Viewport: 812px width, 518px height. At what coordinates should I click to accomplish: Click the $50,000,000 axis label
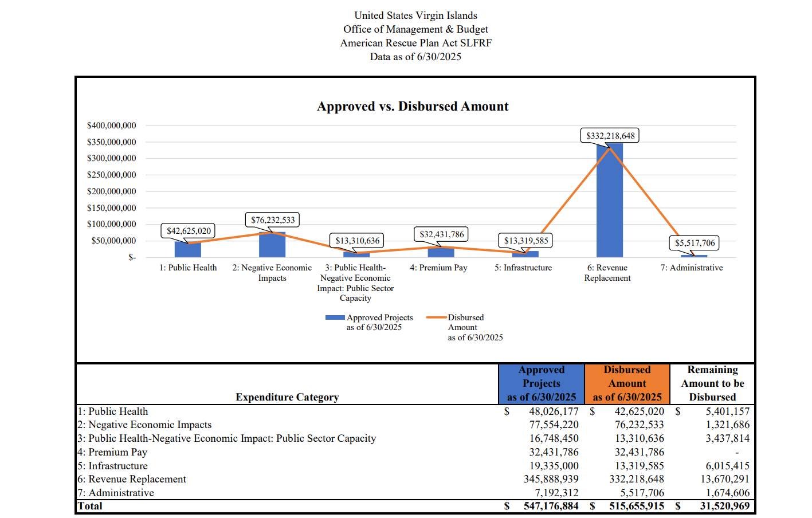(x=113, y=241)
